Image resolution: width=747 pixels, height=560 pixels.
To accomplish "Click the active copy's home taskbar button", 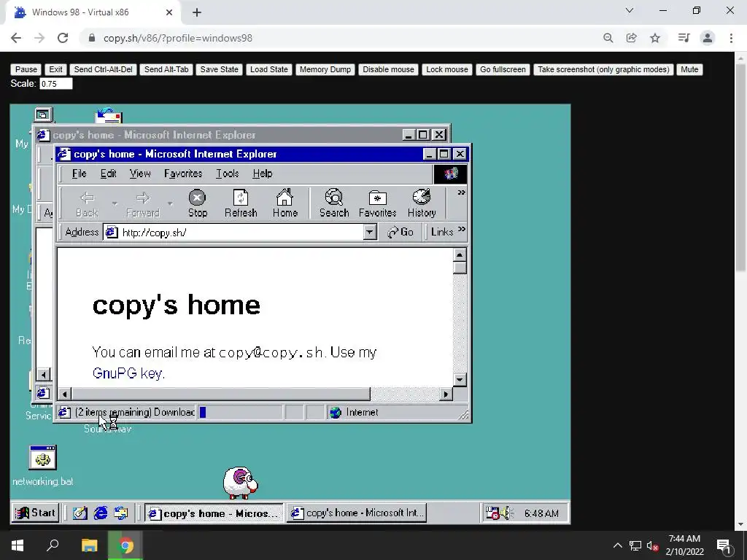I will pyautogui.click(x=214, y=513).
